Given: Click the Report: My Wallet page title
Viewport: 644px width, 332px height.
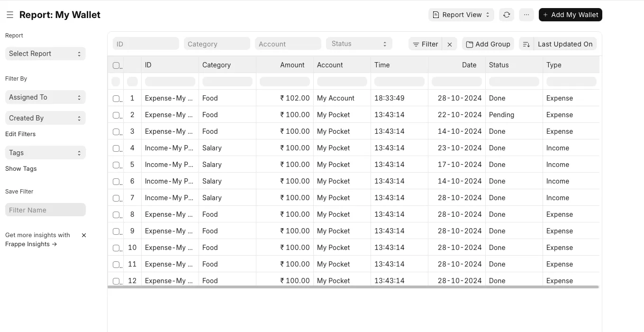Looking at the screenshot, I should pyautogui.click(x=60, y=15).
